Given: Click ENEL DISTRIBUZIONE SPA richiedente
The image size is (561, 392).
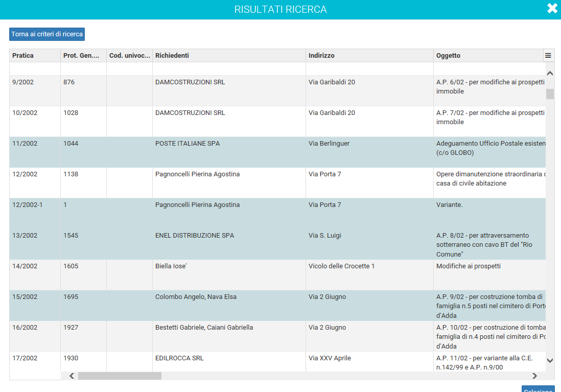Looking at the screenshot, I should tap(195, 236).
